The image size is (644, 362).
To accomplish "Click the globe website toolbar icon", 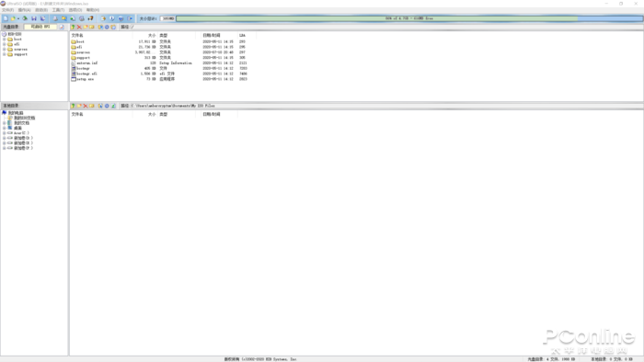I will click(121, 18).
